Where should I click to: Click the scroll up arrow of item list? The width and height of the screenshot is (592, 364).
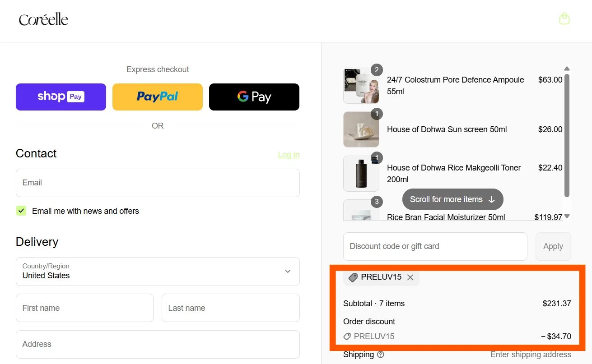tap(567, 69)
